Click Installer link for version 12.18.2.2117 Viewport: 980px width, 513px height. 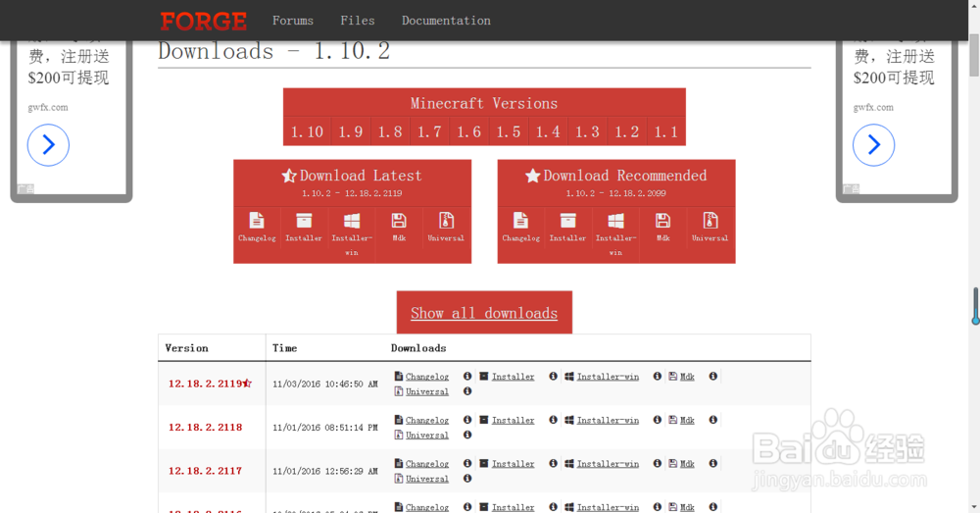514,464
